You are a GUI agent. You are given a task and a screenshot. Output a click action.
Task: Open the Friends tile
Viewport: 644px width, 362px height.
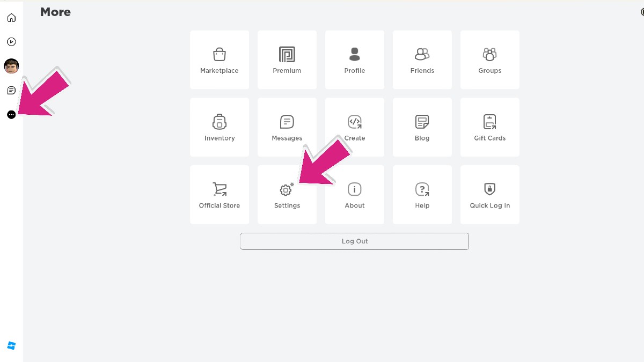point(422,60)
